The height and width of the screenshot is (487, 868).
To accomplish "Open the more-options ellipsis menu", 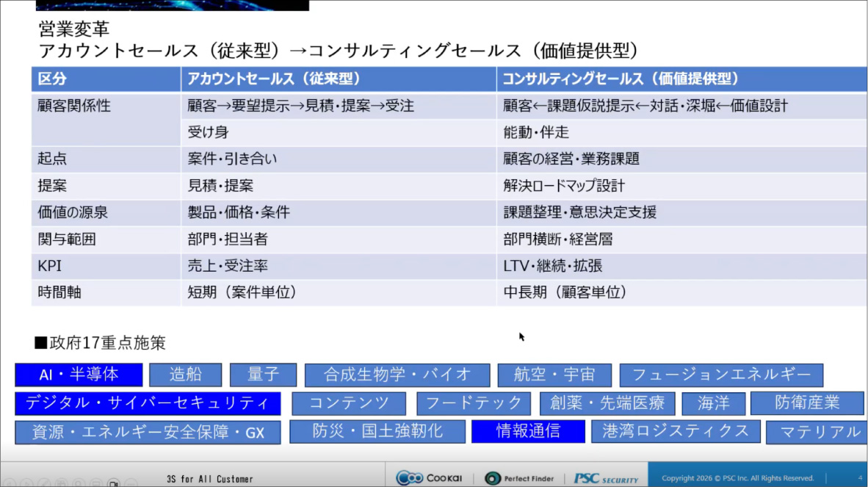I will [x=131, y=483].
